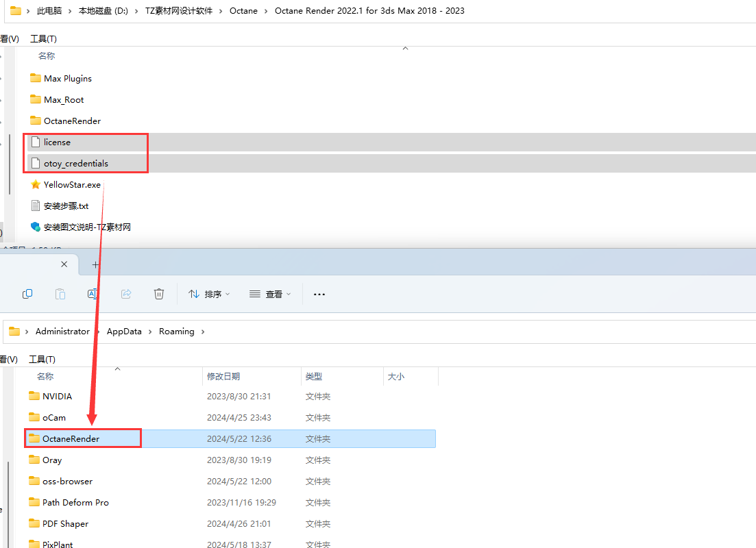Image resolution: width=756 pixels, height=548 pixels.
Task: Expand chevron after AppData breadcrumb
Action: (x=150, y=332)
